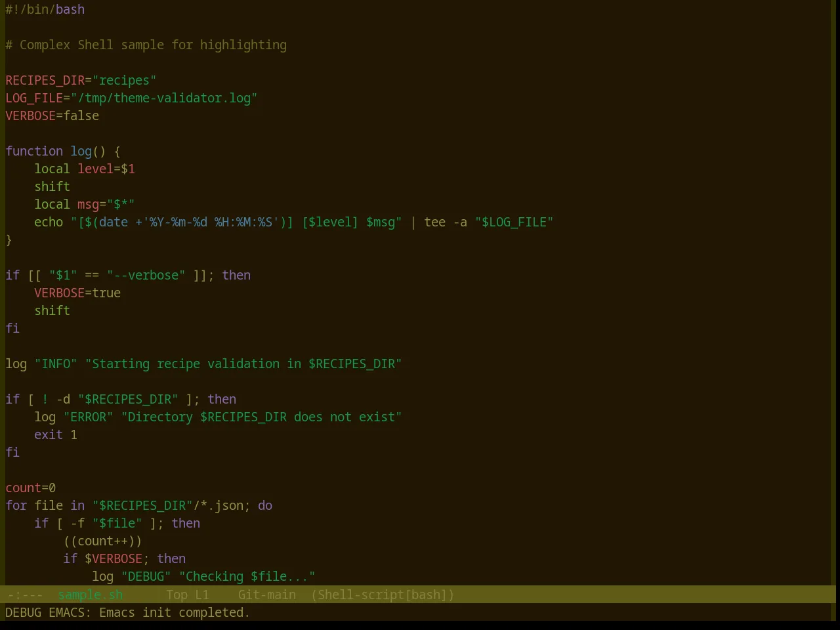Click the 'shift' under VERBOSE=true
This screenshot has width=840, height=630.
(52, 310)
